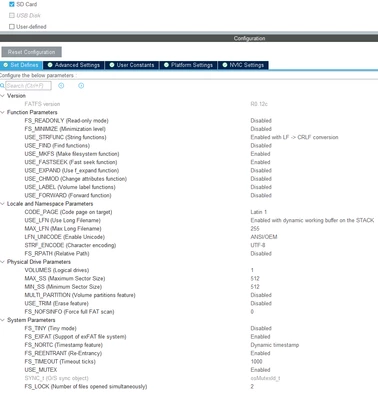Viewport: 378px width, 400px height.
Task: Collapse Locale and Namespace Parameters section
Action: click(x=3, y=204)
